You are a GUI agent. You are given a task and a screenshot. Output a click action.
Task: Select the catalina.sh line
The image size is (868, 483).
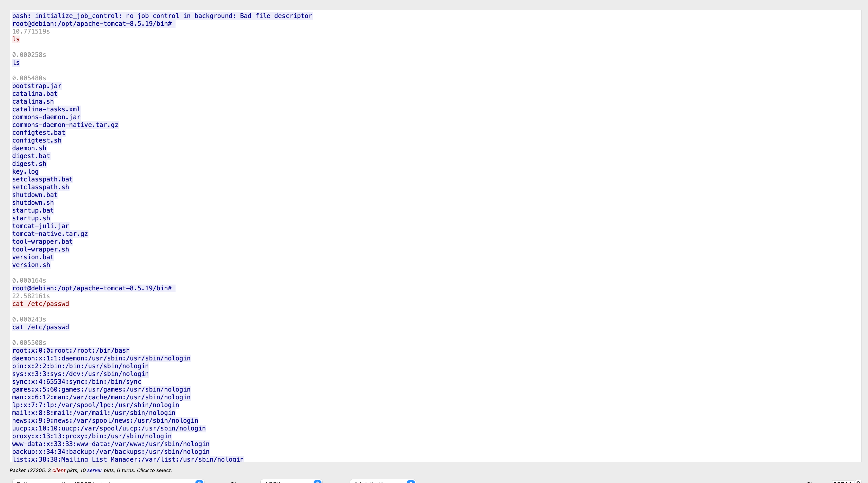[x=33, y=101]
